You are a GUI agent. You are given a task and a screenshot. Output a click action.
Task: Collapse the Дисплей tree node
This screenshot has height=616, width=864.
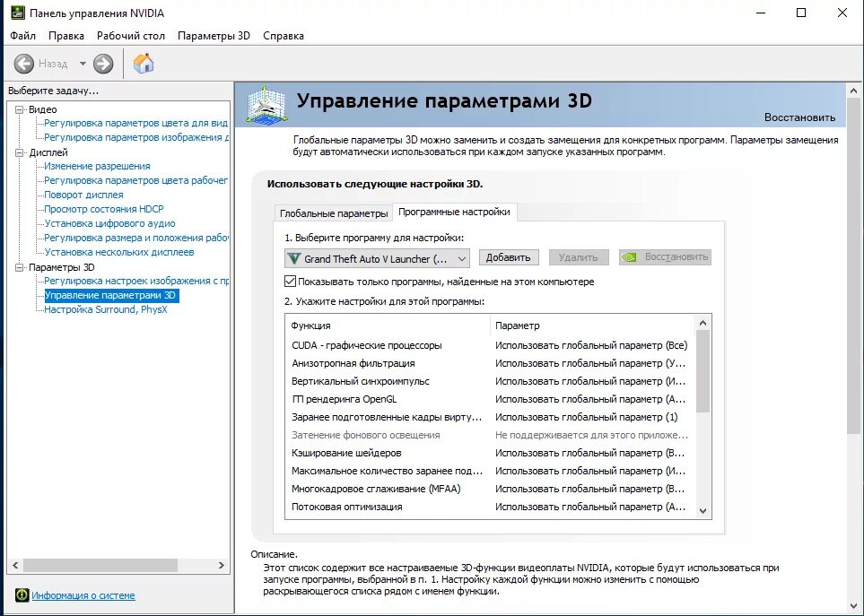[19, 152]
